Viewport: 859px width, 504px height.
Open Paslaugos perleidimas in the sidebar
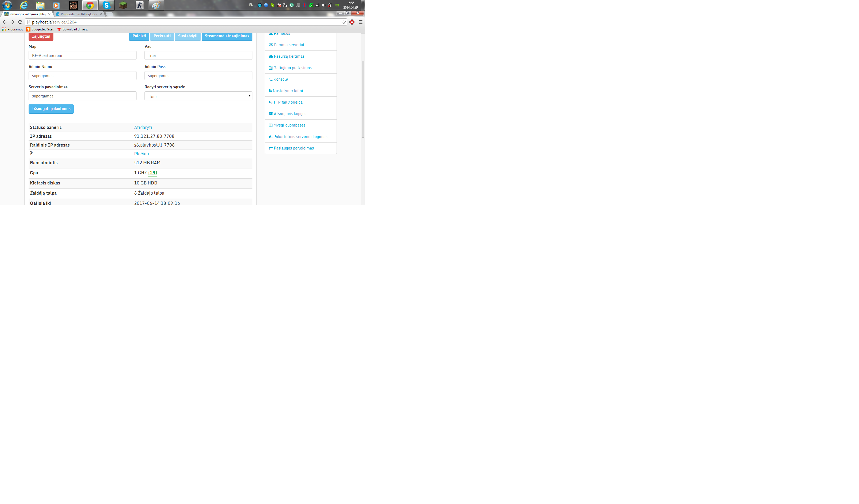[x=301, y=148]
